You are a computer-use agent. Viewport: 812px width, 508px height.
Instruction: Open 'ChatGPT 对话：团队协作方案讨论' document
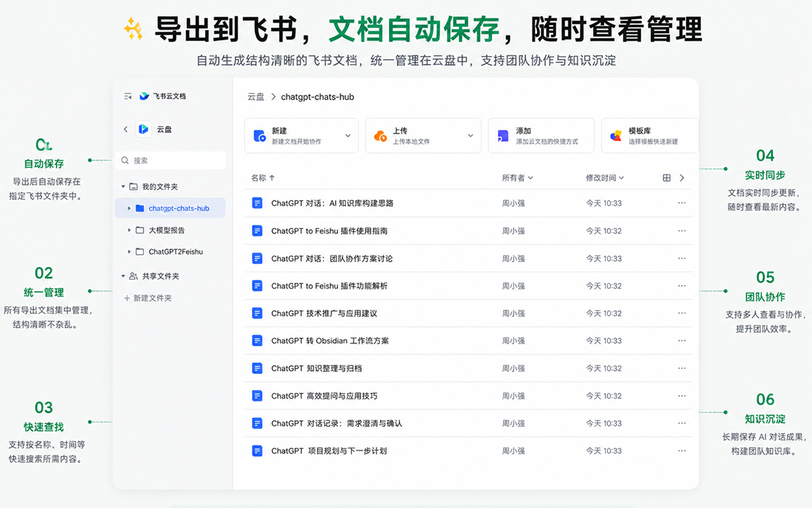click(x=332, y=258)
